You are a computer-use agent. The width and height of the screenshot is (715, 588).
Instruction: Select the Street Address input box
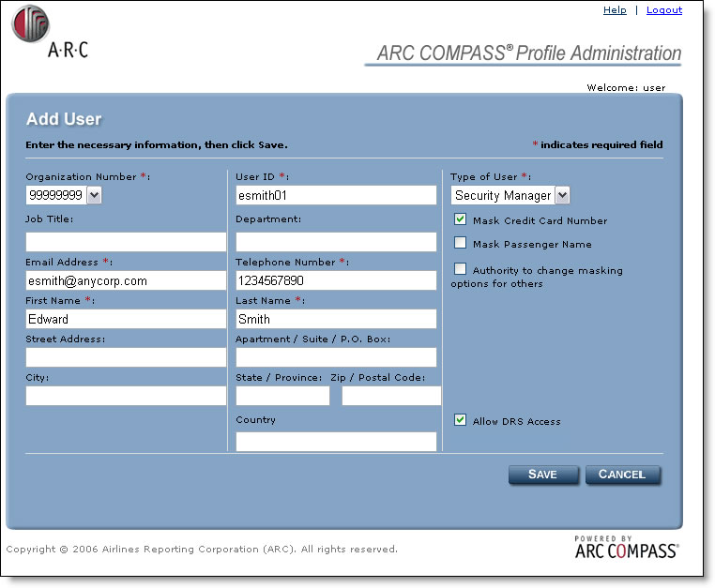coord(126,357)
